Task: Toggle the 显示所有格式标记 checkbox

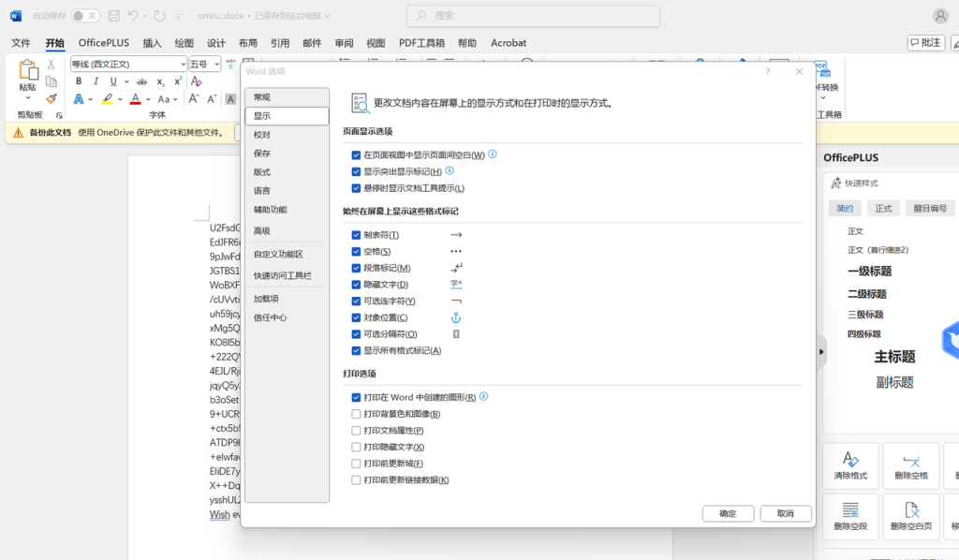Action: pos(356,351)
